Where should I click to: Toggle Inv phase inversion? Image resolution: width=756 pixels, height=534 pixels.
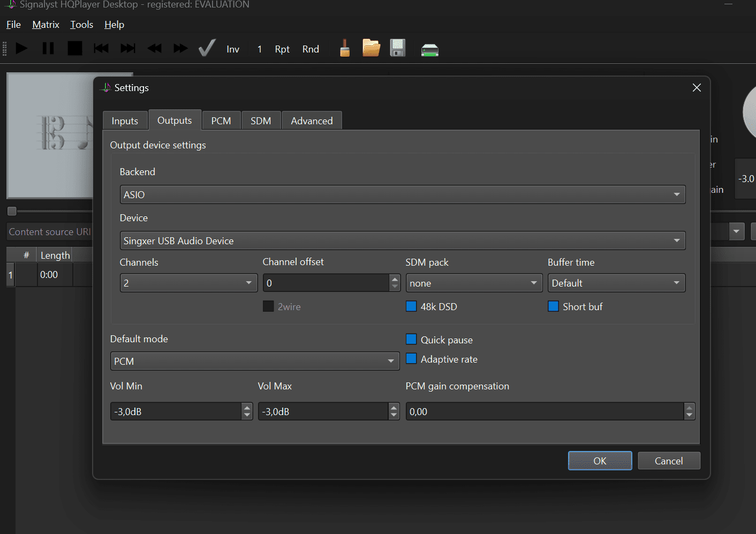click(233, 49)
